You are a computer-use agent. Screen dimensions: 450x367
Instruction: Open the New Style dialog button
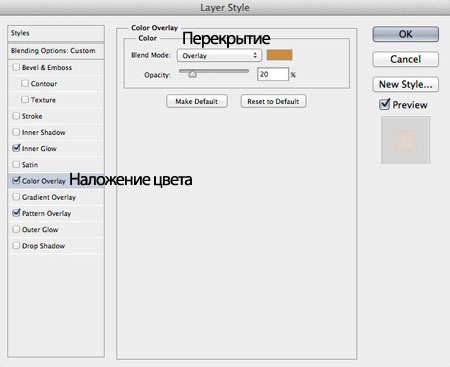[x=405, y=84]
